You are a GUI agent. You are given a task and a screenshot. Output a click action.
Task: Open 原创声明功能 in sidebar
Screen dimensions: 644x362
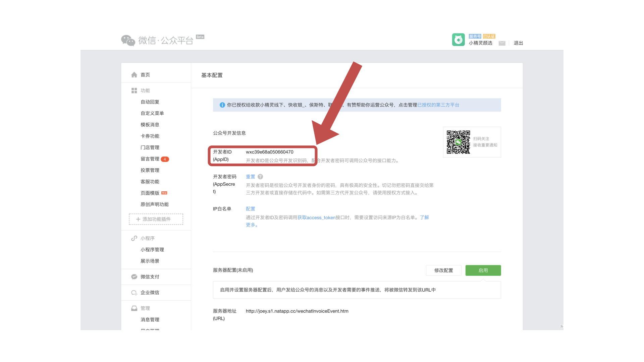pyautogui.click(x=155, y=204)
